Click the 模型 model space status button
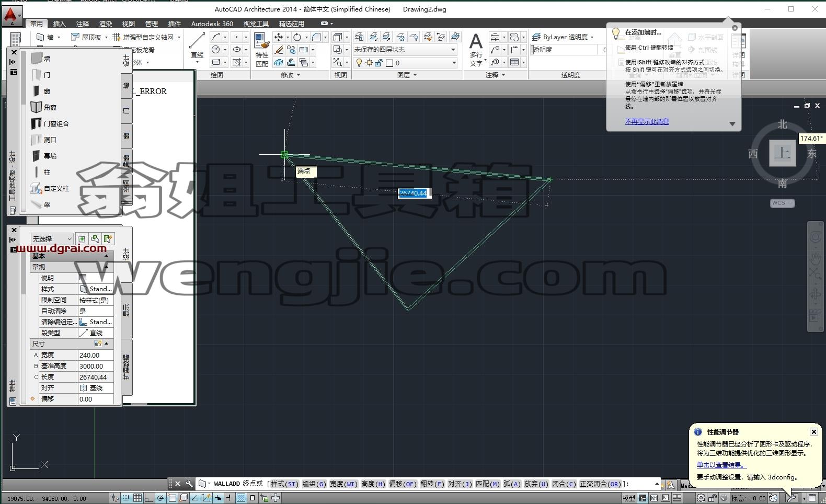Image resolution: width=826 pixels, height=504 pixels. coord(628,498)
